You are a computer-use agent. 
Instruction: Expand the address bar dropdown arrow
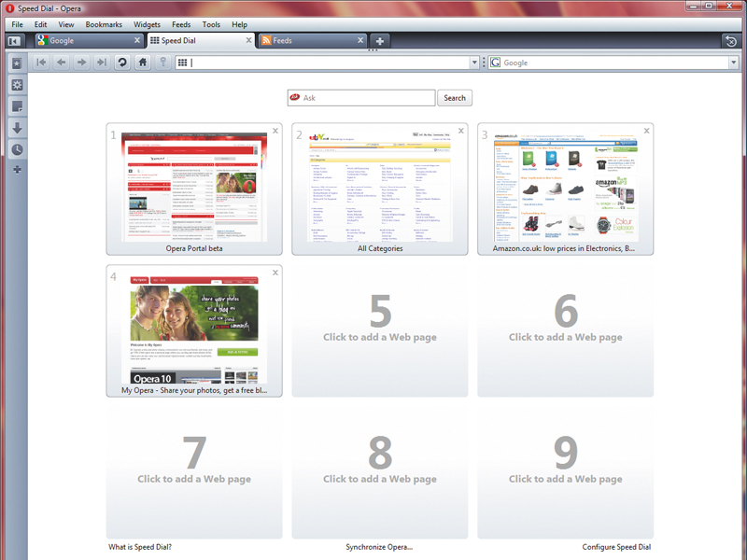tap(474, 63)
